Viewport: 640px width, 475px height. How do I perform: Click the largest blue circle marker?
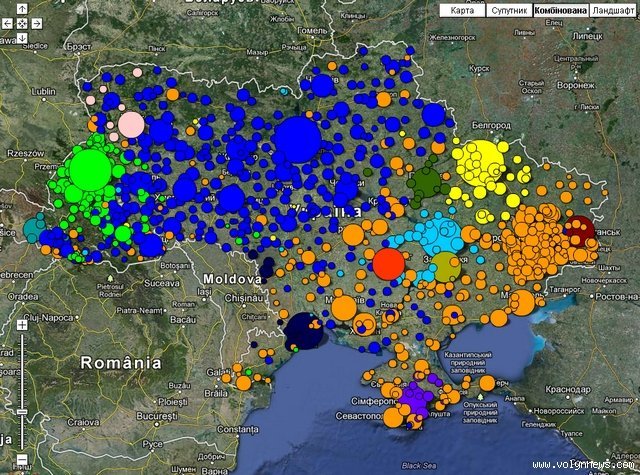[296, 138]
